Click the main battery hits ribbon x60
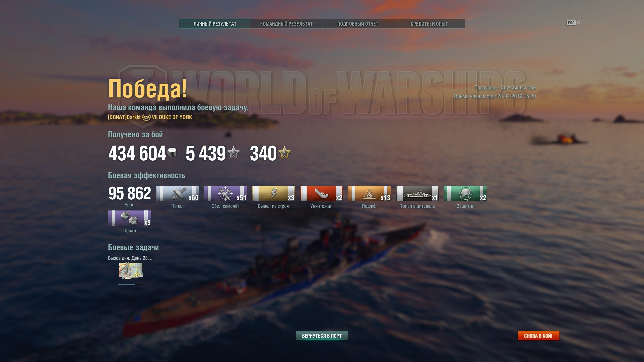644x362 pixels. pyautogui.click(x=177, y=194)
